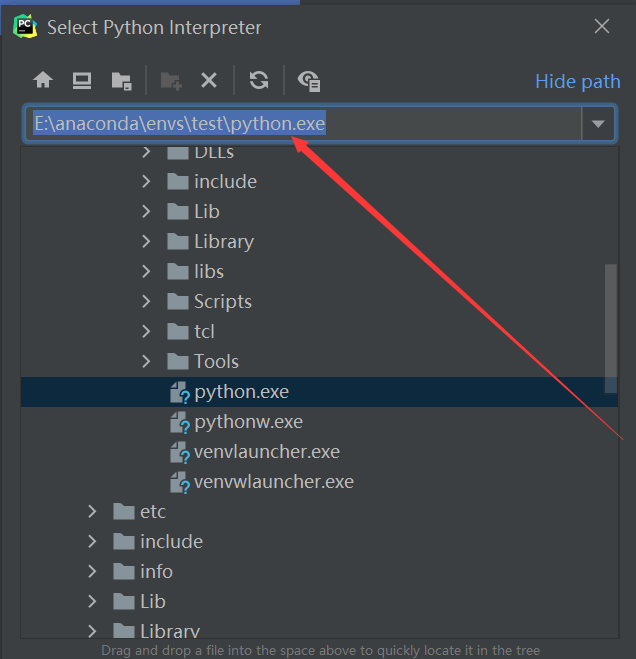The image size is (636, 659).
Task: Click the venvlauncher.exe file icon
Action: pos(179,453)
